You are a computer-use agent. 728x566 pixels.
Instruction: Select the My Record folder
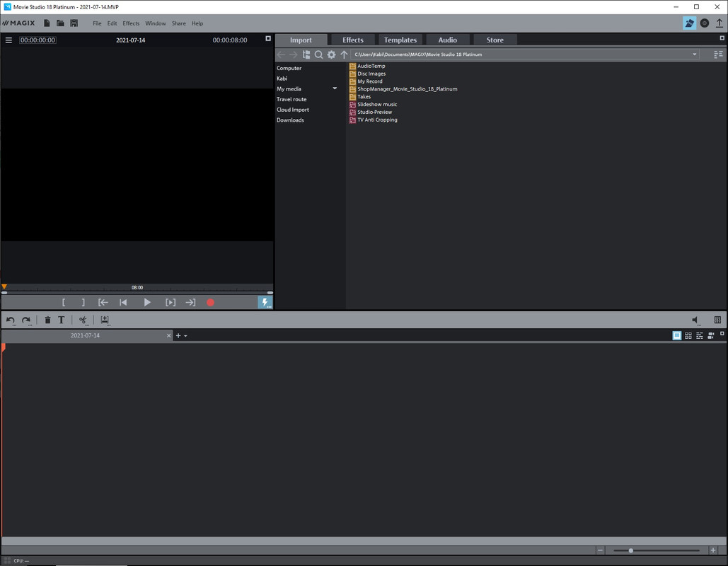click(366, 81)
